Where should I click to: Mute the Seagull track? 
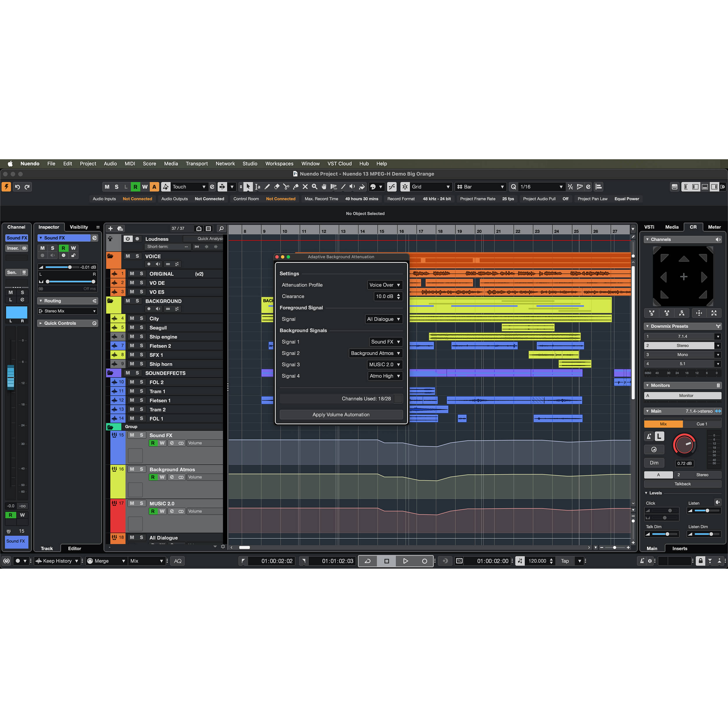(x=132, y=328)
